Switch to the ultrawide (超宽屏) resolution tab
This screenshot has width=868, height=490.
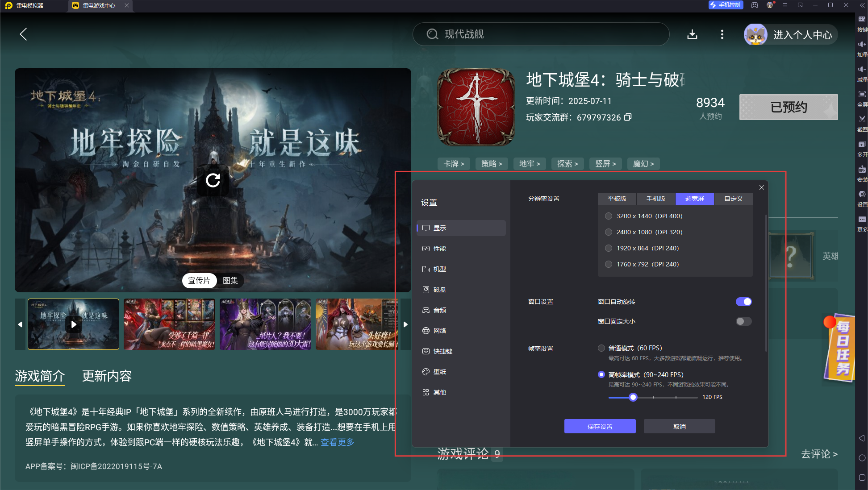click(695, 199)
